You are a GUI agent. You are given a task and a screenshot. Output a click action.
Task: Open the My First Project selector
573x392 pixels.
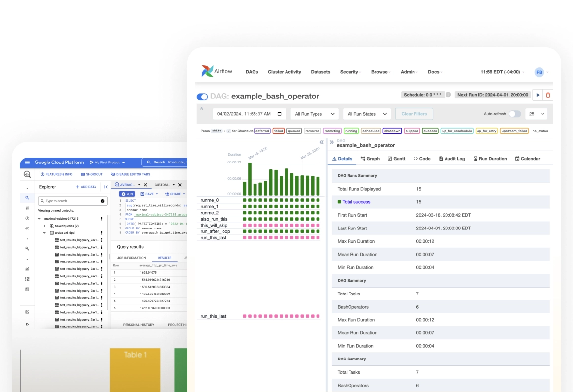(x=107, y=163)
